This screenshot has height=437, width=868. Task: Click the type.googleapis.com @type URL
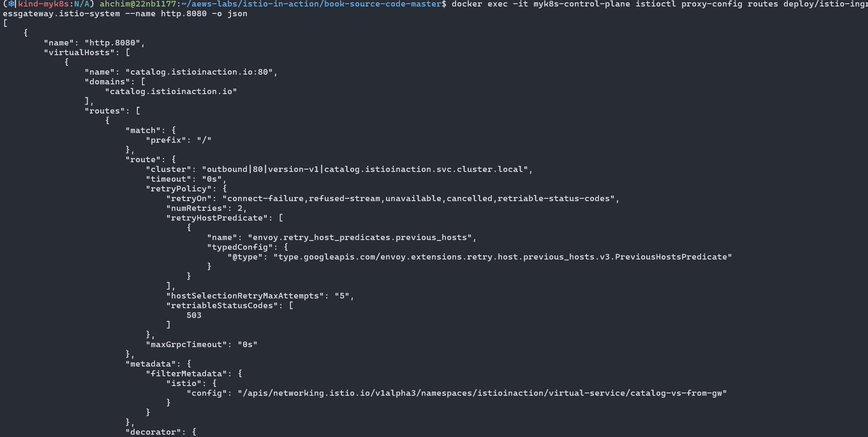502,257
